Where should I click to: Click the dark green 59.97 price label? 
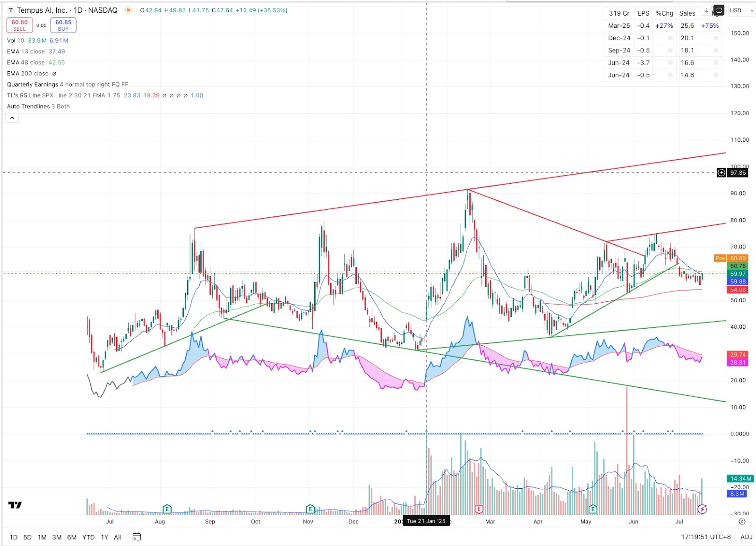point(738,273)
